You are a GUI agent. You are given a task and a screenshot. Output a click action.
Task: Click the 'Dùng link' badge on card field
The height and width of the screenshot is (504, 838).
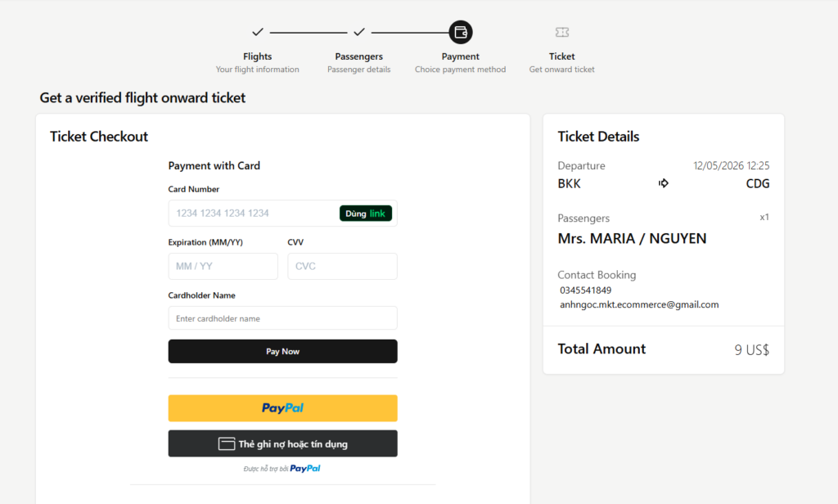click(366, 213)
